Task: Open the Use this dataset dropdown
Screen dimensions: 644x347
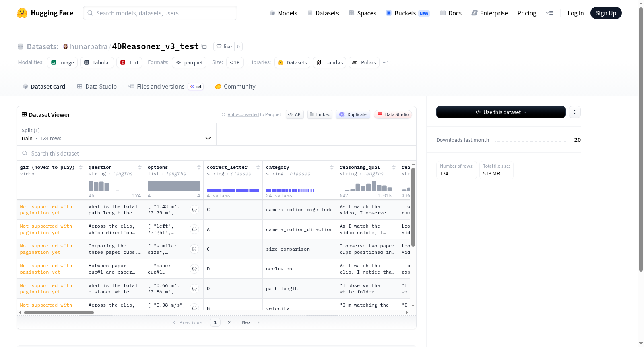Action: point(501,112)
